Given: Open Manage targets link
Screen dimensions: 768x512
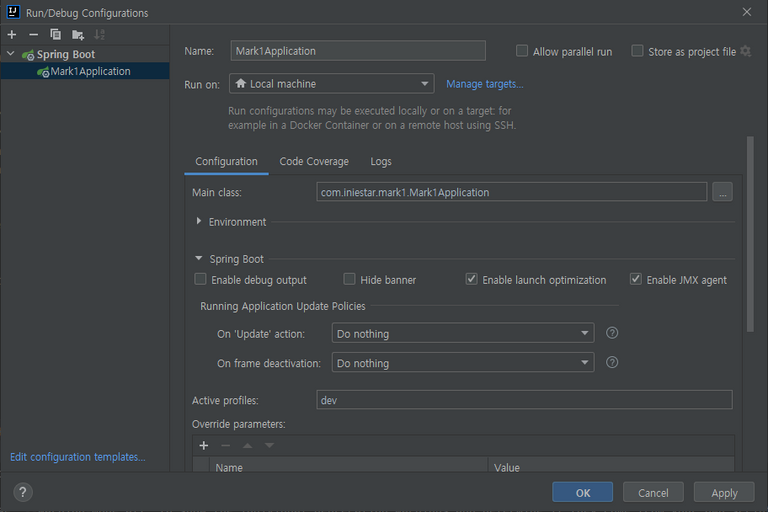Looking at the screenshot, I should (x=485, y=84).
